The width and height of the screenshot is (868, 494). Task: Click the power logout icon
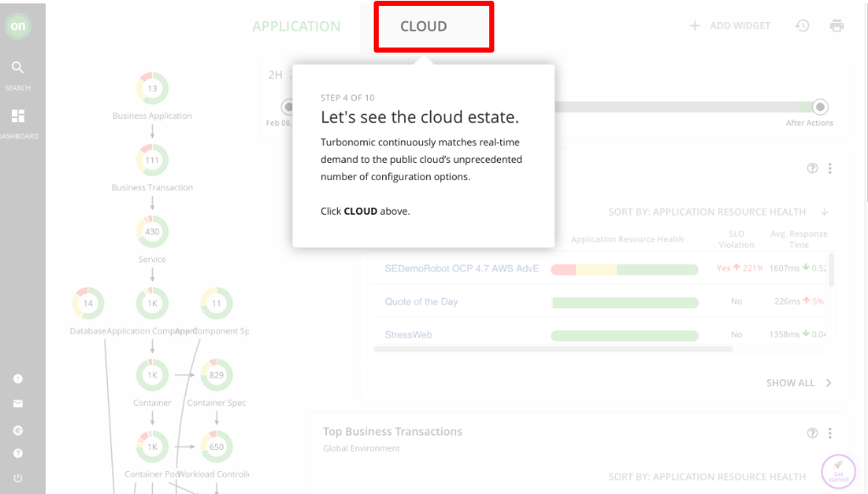click(x=18, y=478)
